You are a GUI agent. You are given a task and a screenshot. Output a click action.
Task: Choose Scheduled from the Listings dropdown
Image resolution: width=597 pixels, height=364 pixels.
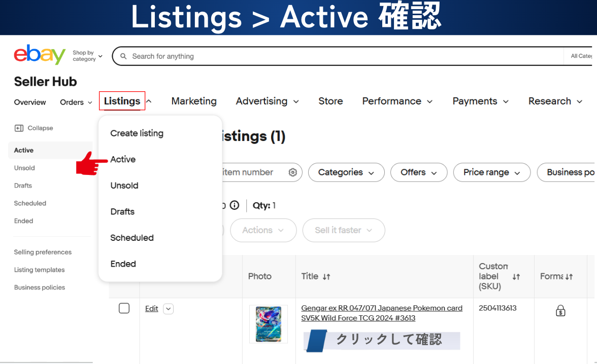click(132, 238)
